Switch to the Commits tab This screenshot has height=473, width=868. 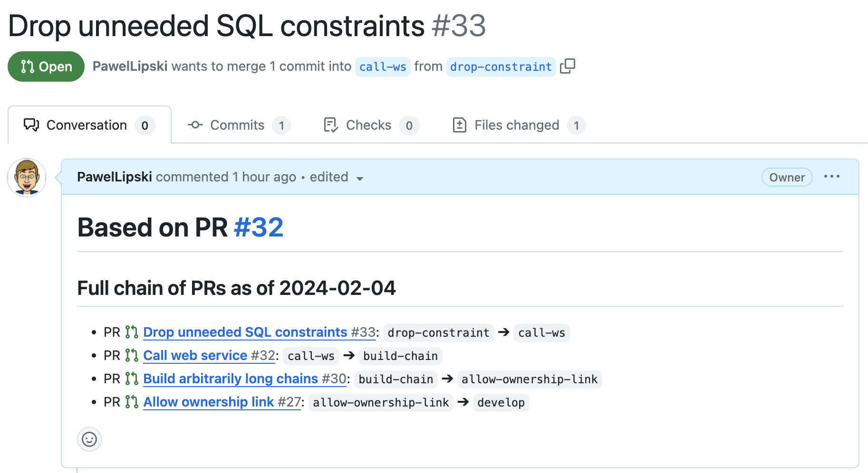pyautogui.click(x=239, y=125)
